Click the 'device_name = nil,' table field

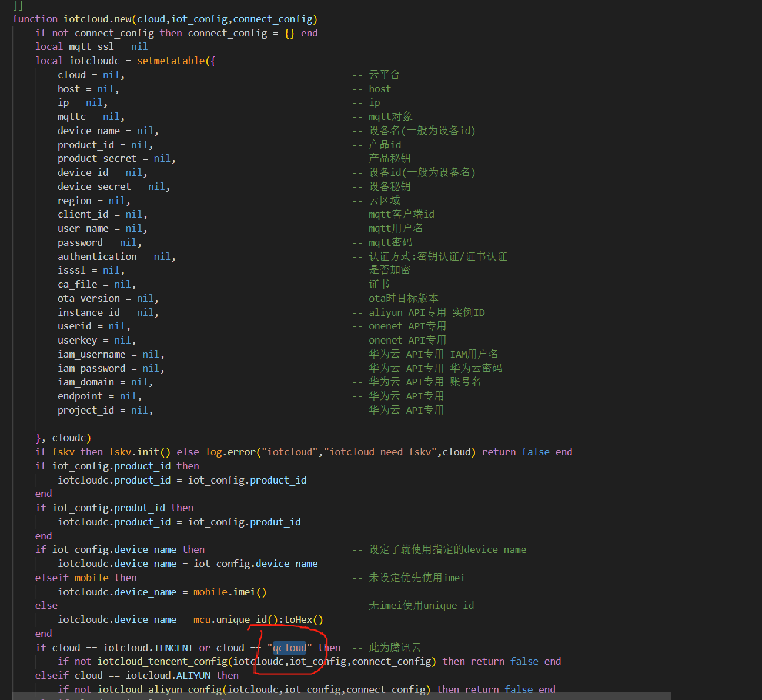point(108,131)
